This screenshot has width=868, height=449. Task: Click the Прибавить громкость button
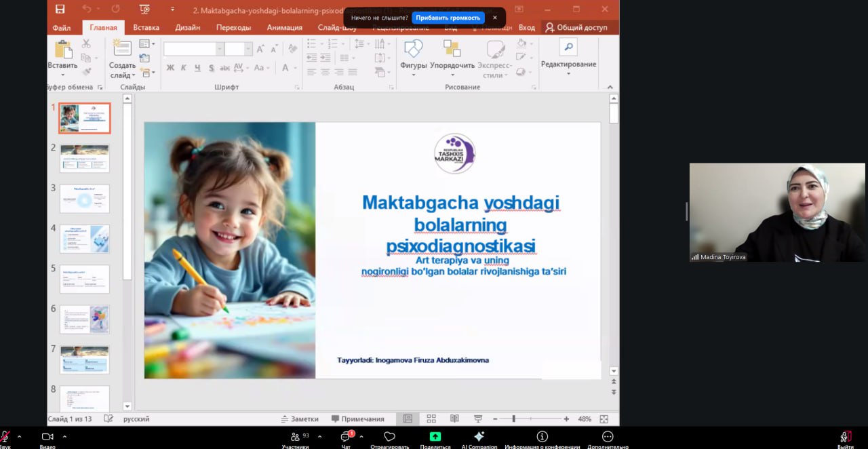(448, 18)
